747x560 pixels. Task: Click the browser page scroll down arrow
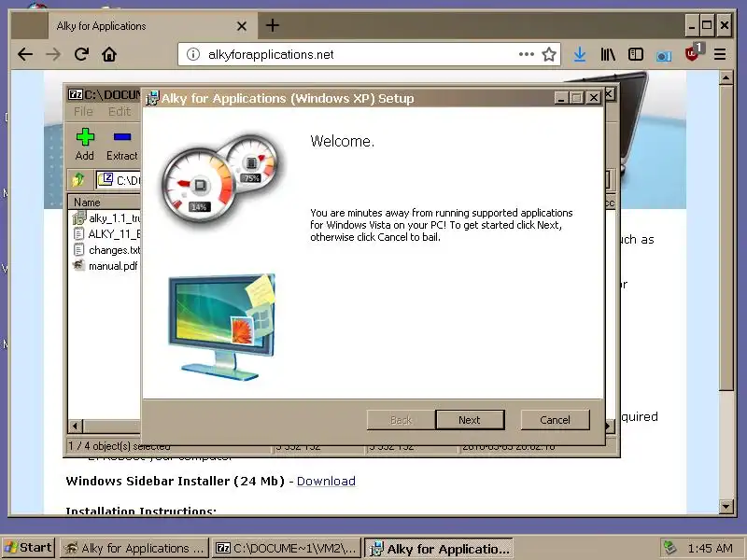[x=726, y=507]
